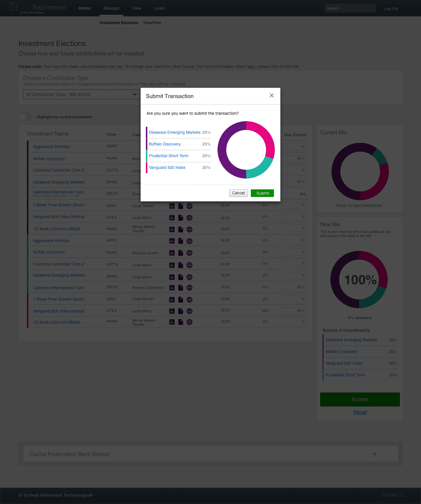Open Prudential Short Term in New Mix list
The height and width of the screenshot is (504, 421).
(x=345, y=375)
